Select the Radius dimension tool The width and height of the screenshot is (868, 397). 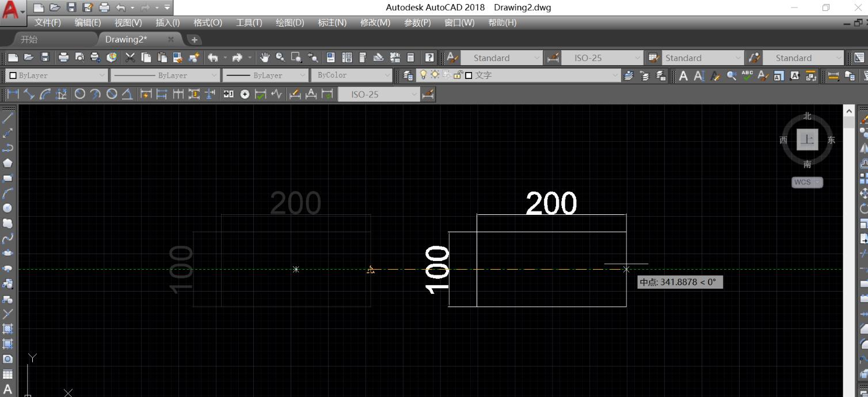(x=80, y=94)
